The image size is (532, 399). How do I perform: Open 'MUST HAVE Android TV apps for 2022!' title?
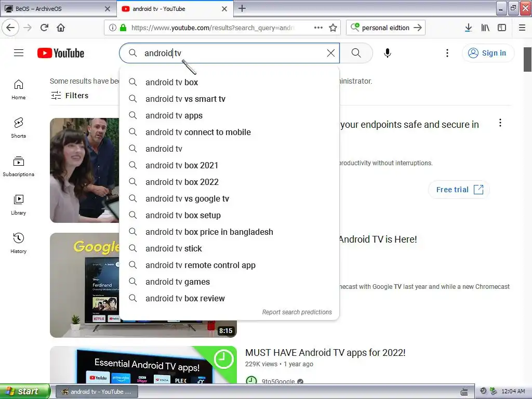[325, 353]
